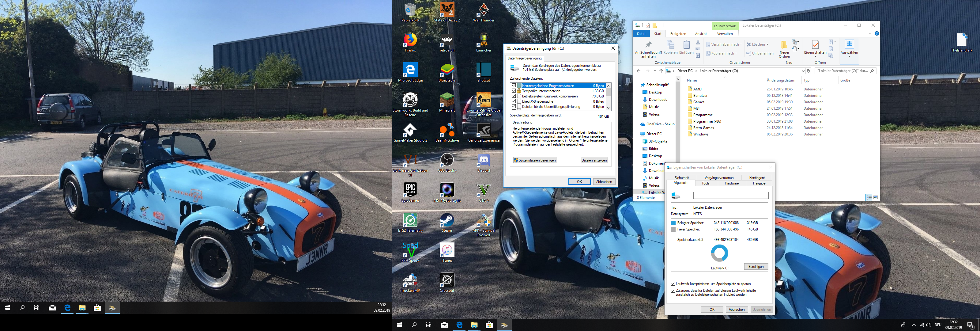Select the Firefox desktop shortcut
Image resolution: width=980 pixels, height=331 pixels.
coord(410,42)
